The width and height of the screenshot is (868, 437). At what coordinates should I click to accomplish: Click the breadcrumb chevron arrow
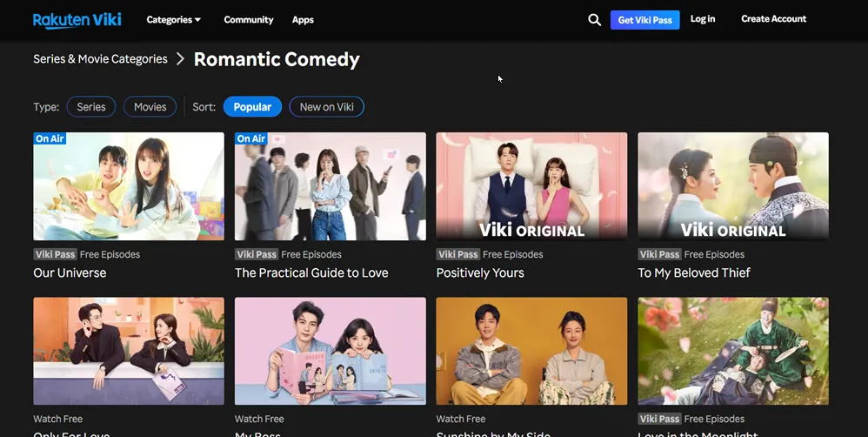coord(180,58)
